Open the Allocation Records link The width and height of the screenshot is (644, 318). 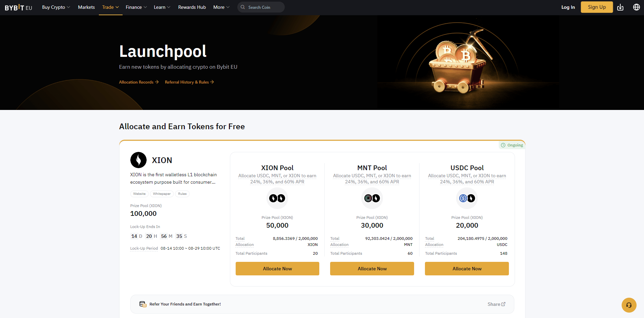pyautogui.click(x=139, y=82)
